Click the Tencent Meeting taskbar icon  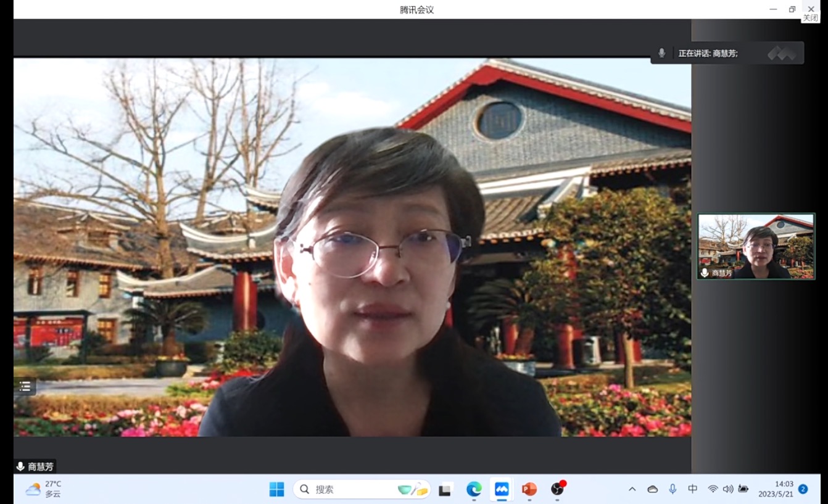[x=502, y=489]
